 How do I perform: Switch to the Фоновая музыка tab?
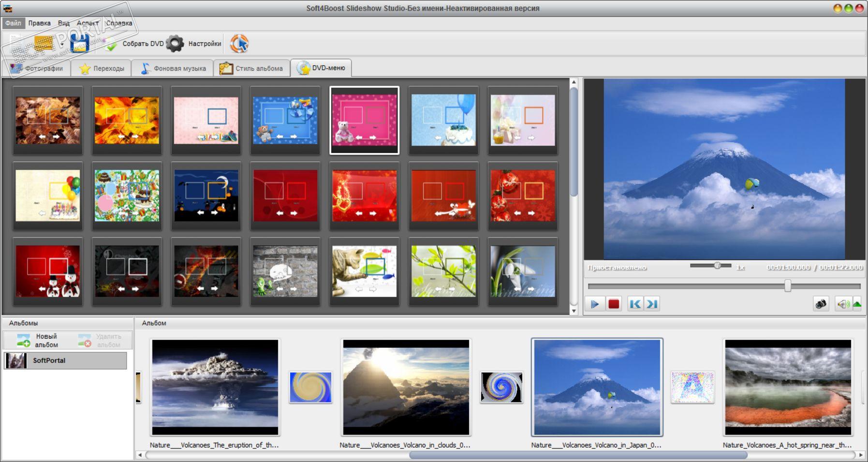click(173, 68)
